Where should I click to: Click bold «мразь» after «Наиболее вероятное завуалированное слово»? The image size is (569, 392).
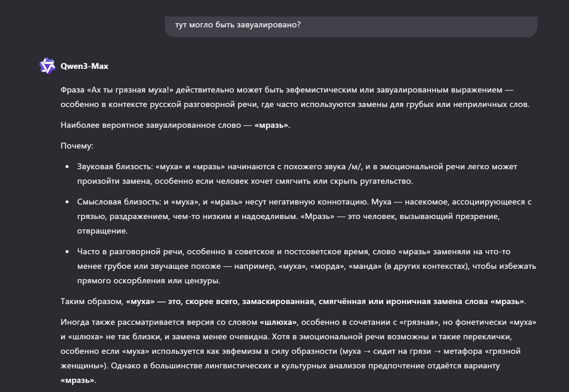(271, 125)
